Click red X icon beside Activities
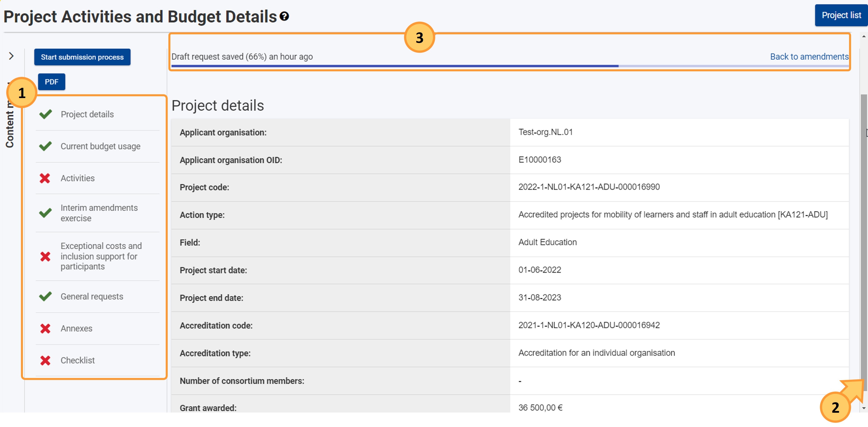The image size is (868, 427). [45, 178]
